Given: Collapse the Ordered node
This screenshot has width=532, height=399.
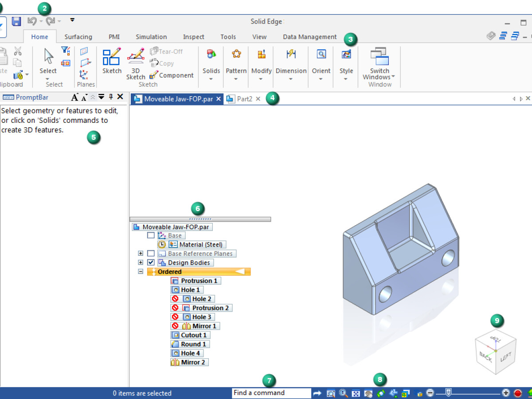Looking at the screenshot, I should tap(141, 272).
